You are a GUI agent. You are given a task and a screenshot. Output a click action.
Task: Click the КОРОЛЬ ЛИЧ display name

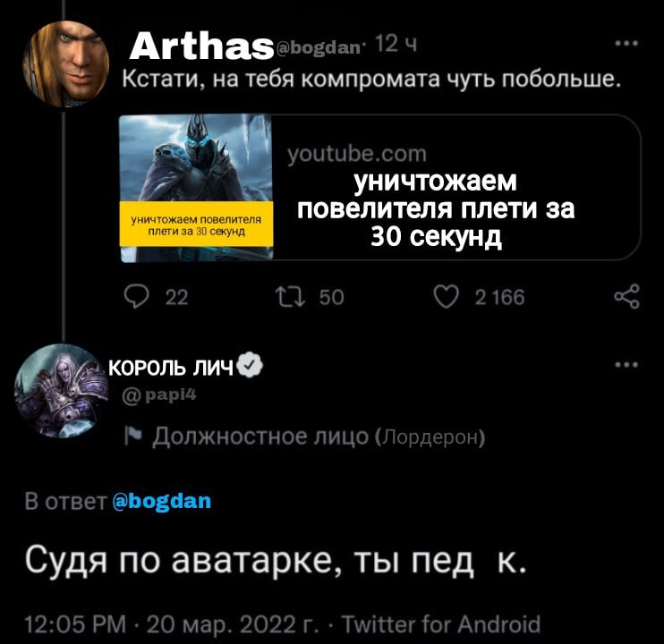pos(171,369)
